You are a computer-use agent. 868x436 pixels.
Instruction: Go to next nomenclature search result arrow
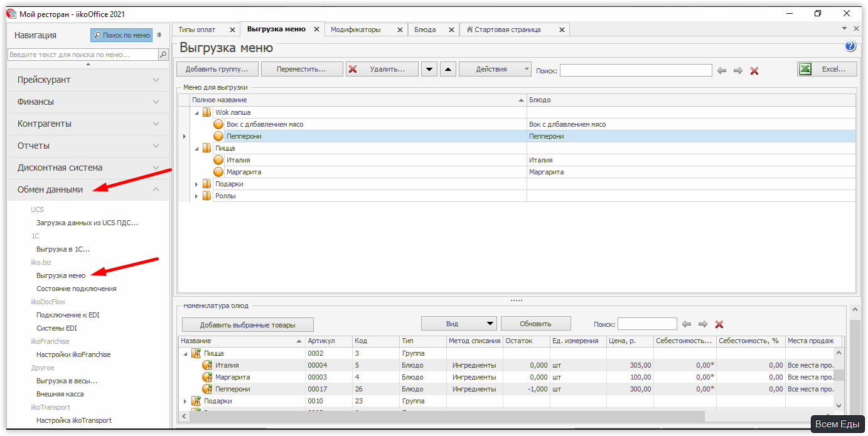pyautogui.click(x=703, y=324)
